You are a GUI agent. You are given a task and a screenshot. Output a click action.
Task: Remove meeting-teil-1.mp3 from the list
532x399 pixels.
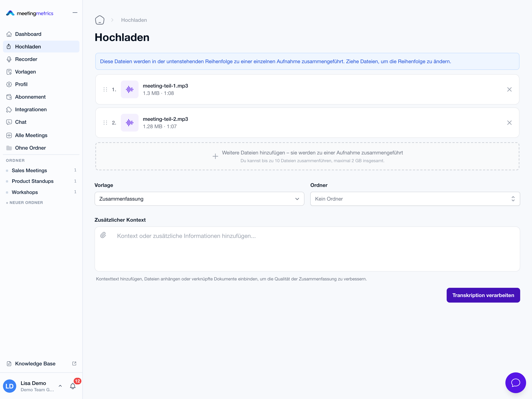[509, 89]
